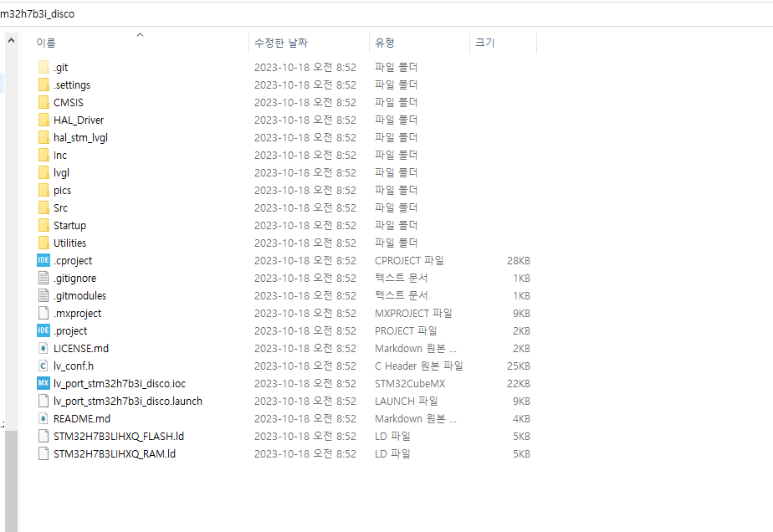This screenshot has height=532, width=773.
Task: Select the file name README.md
Action: coord(82,418)
